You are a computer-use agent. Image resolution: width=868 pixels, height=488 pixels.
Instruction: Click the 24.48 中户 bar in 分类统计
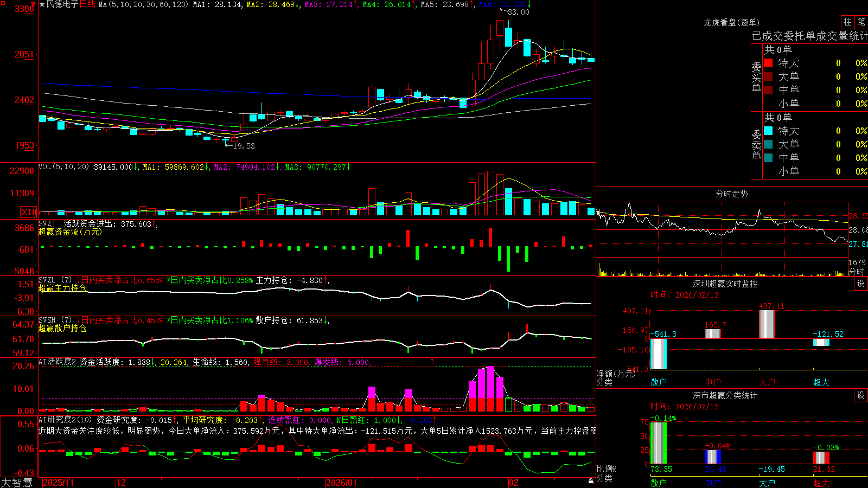pos(713,457)
